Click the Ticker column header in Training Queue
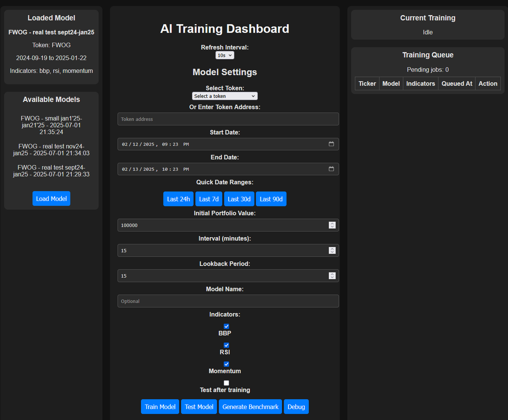508x420 pixels. pos(367,84)
